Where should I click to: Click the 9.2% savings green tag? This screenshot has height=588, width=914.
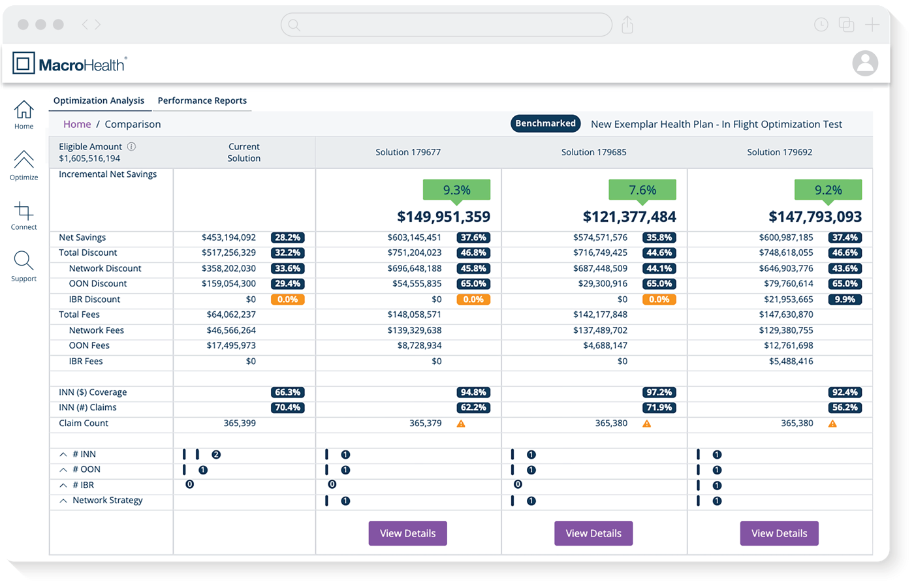pos(828,190)
